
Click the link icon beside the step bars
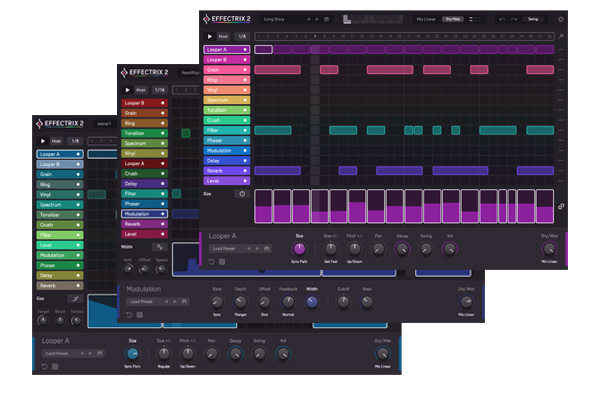(561, 206)
